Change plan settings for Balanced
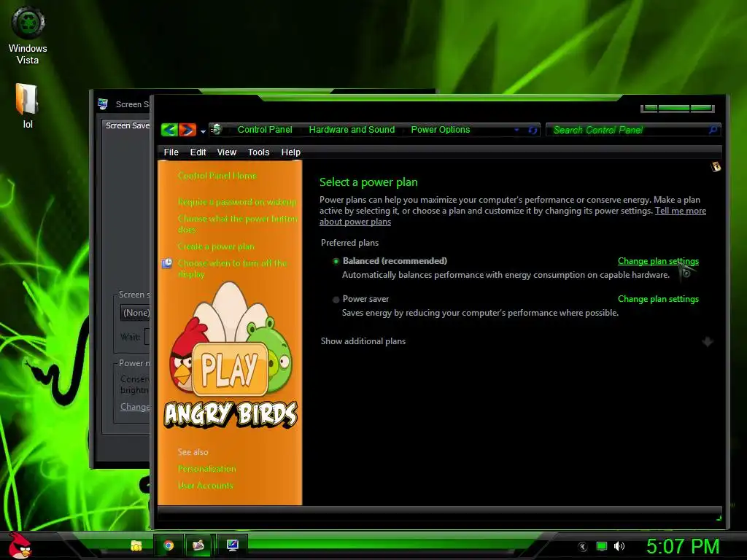Image resolution: width=747 pixels, height=560 pixels. [x=658, y=261]
